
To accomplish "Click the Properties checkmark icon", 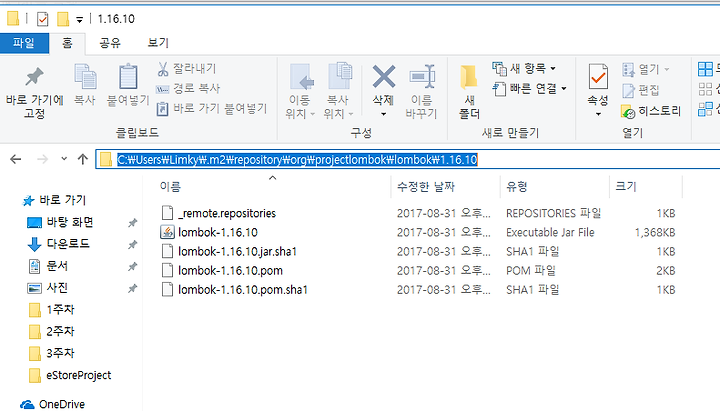I will (598, 76).
